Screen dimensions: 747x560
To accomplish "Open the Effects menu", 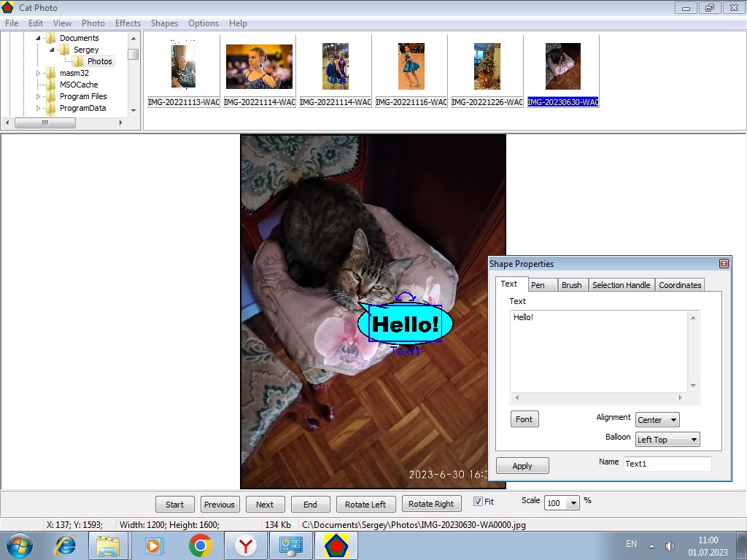I will (x=128, y=23).
